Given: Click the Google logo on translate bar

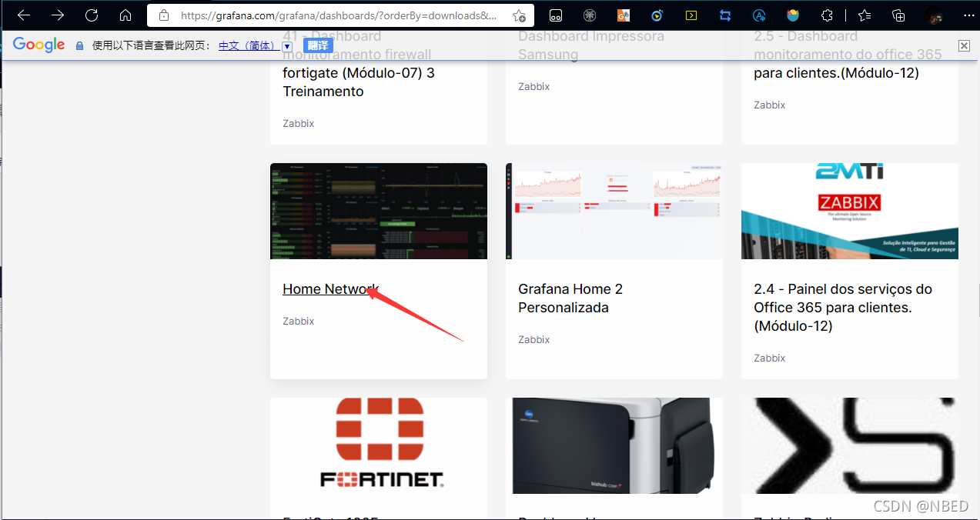Looking at the screenshot, I should 38,45.
